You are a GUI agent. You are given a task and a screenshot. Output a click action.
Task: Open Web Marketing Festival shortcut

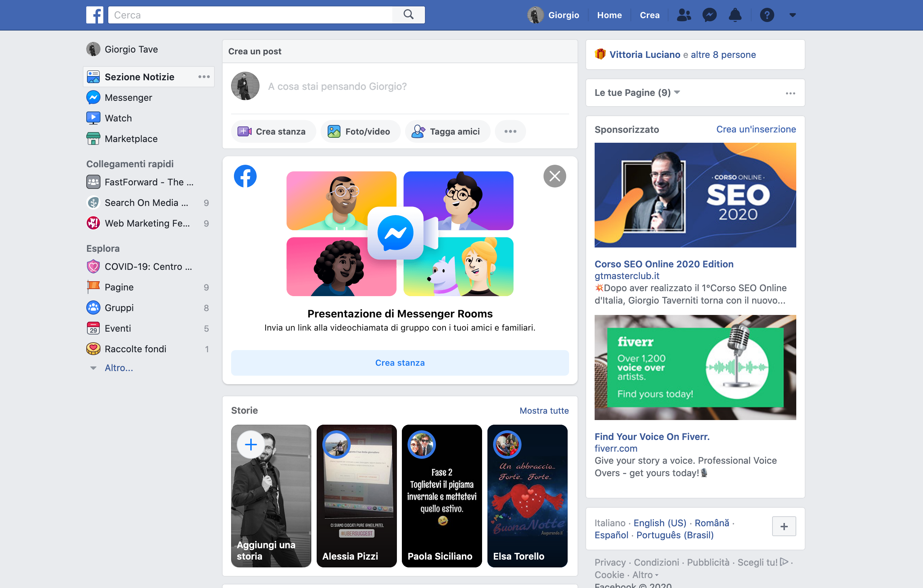coord(138,223)
